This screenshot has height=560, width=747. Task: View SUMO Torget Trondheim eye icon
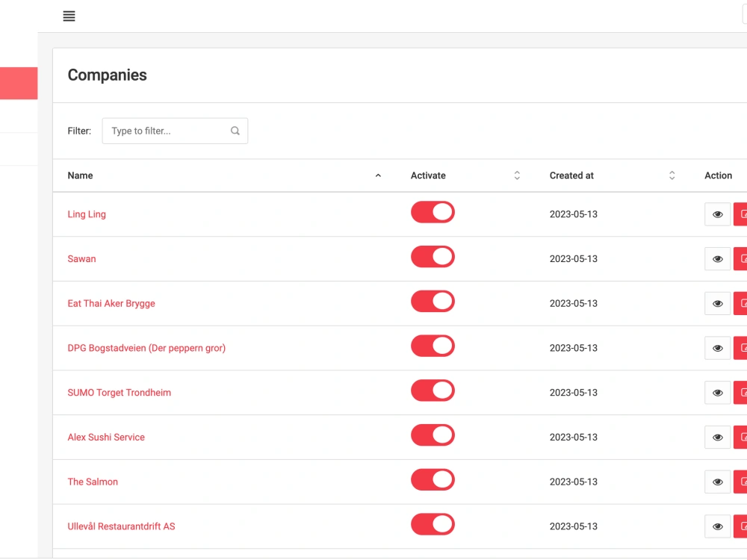pos(717,393)
